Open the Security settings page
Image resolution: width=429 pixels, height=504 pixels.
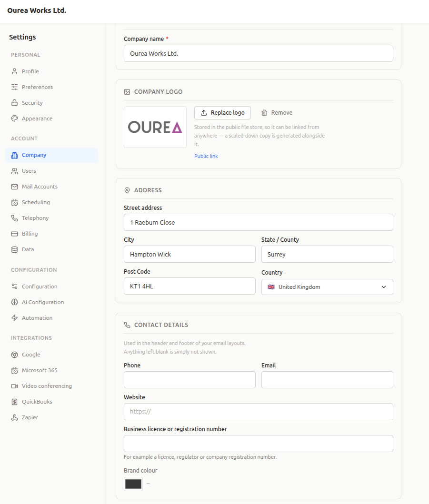tap(51, 103)
